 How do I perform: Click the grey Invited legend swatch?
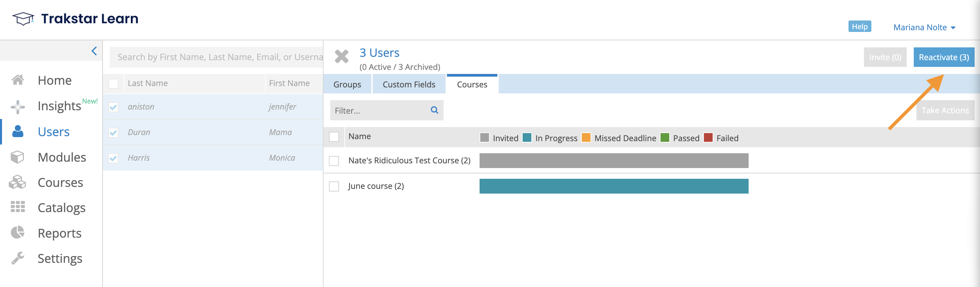(x=484, y=137)
